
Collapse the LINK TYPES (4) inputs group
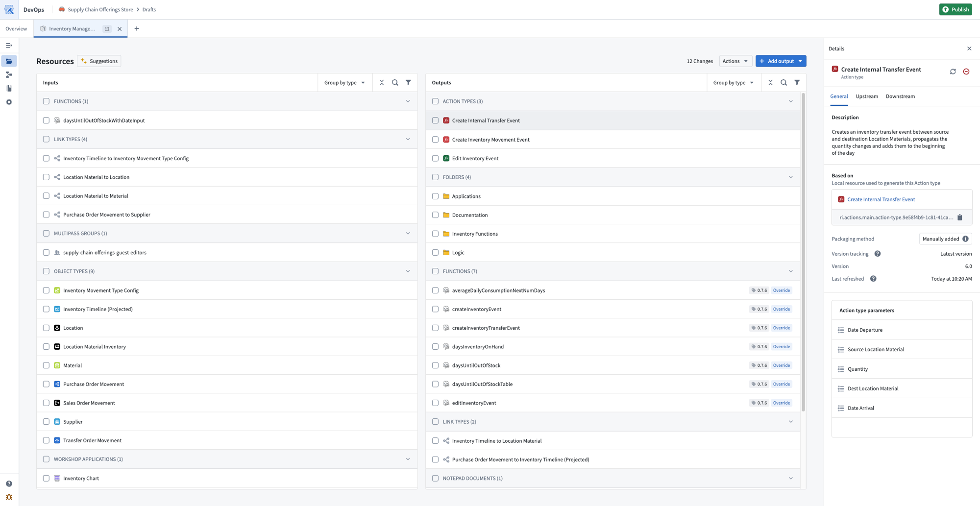click(x=408, y=139)
